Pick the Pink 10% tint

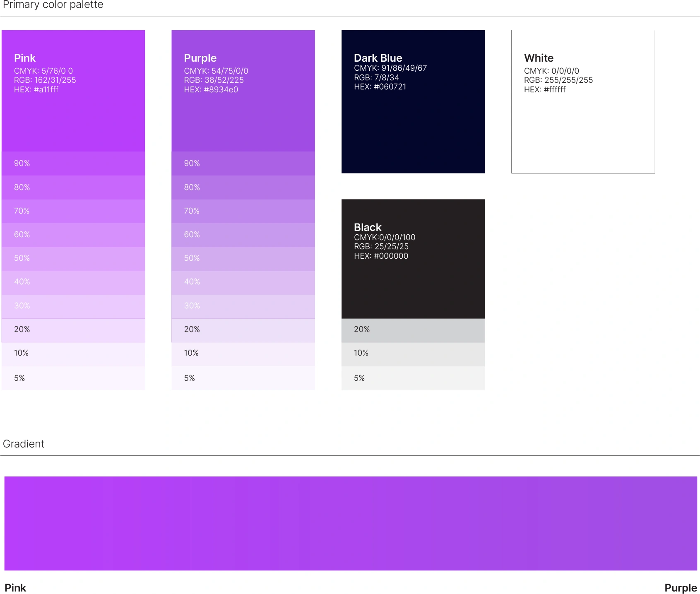pyautogui.click(x=73, y=354)
